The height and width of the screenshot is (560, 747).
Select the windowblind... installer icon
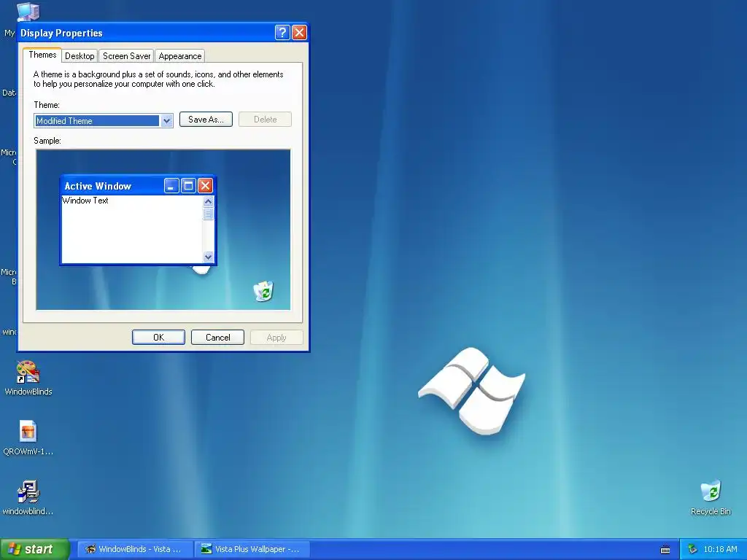tap(28, 497)
